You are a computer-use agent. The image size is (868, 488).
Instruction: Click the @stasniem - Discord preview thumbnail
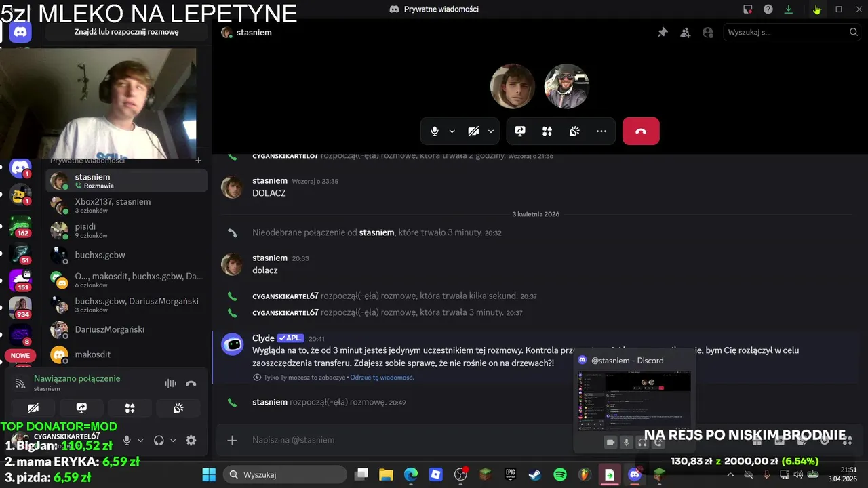coord(634,400)
